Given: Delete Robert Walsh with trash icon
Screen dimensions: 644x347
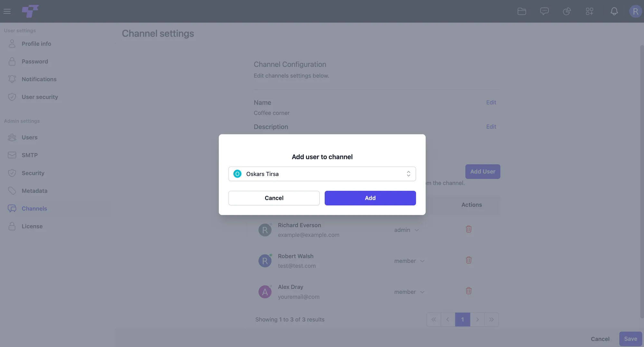Looking at the screenshot, I should coord(469,260).
